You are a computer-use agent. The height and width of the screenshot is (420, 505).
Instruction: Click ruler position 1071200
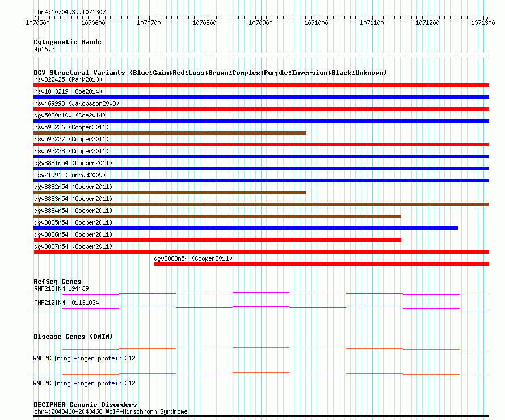pyautogui.click(x=427, y=23)
